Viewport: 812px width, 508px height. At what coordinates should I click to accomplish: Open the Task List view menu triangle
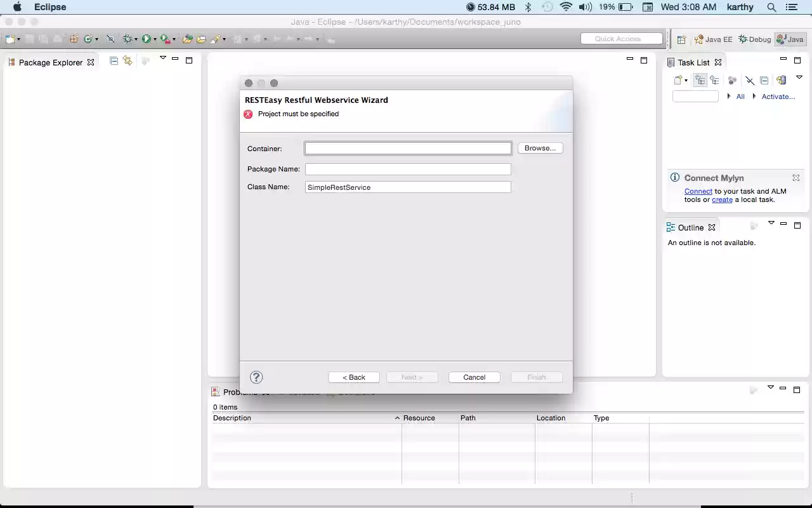tap(800, 77)
